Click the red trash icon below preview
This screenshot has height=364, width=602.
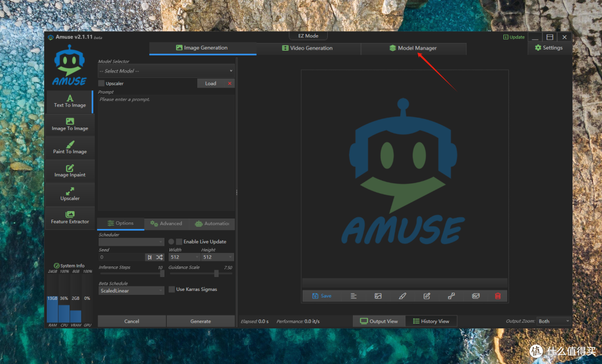click(498, 296)
